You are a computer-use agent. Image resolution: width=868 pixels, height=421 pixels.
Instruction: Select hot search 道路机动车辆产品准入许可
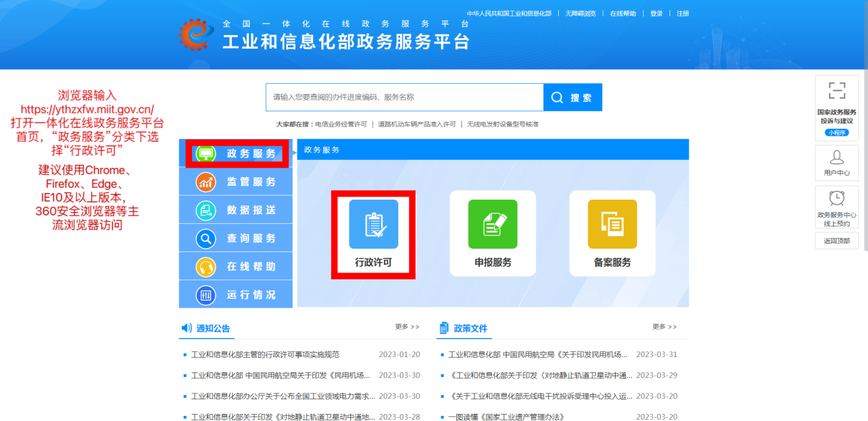coord(417,124)
